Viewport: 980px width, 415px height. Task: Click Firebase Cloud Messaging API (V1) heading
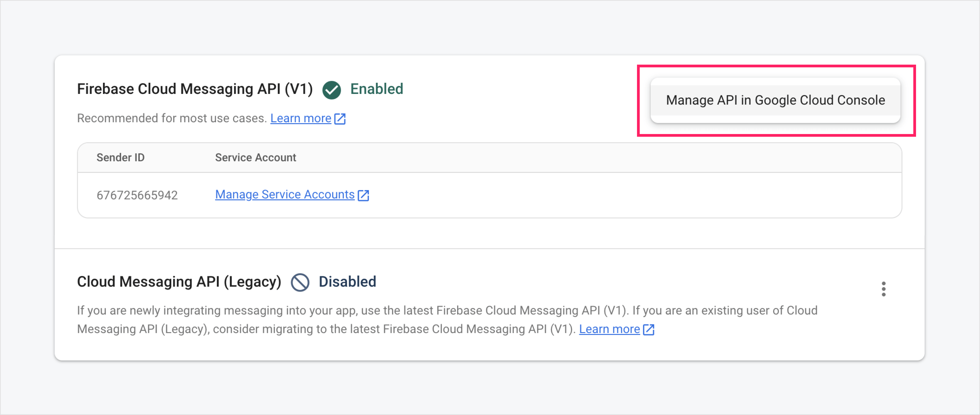[x=195, y=89]
